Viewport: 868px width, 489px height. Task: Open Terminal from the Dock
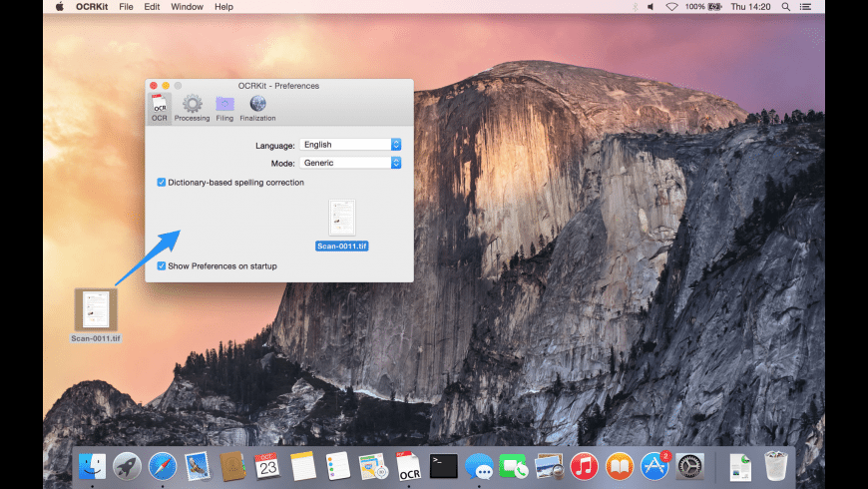pyautogui.click(x=443, y=465)
